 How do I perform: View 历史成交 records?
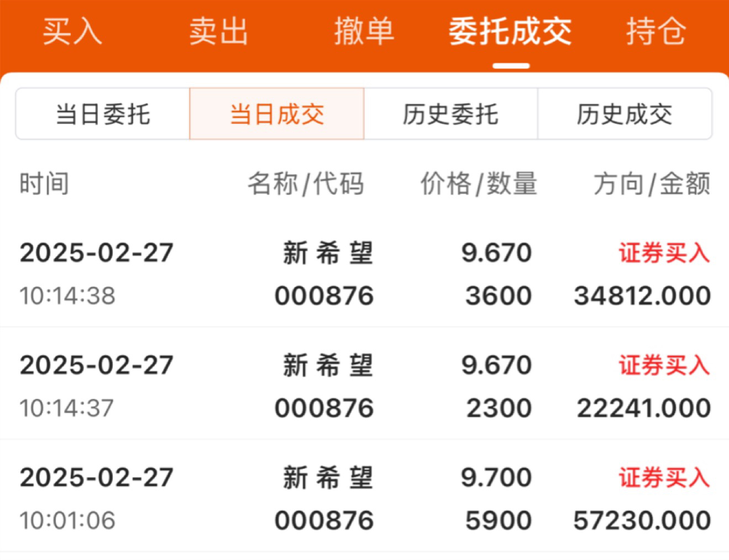625,114
